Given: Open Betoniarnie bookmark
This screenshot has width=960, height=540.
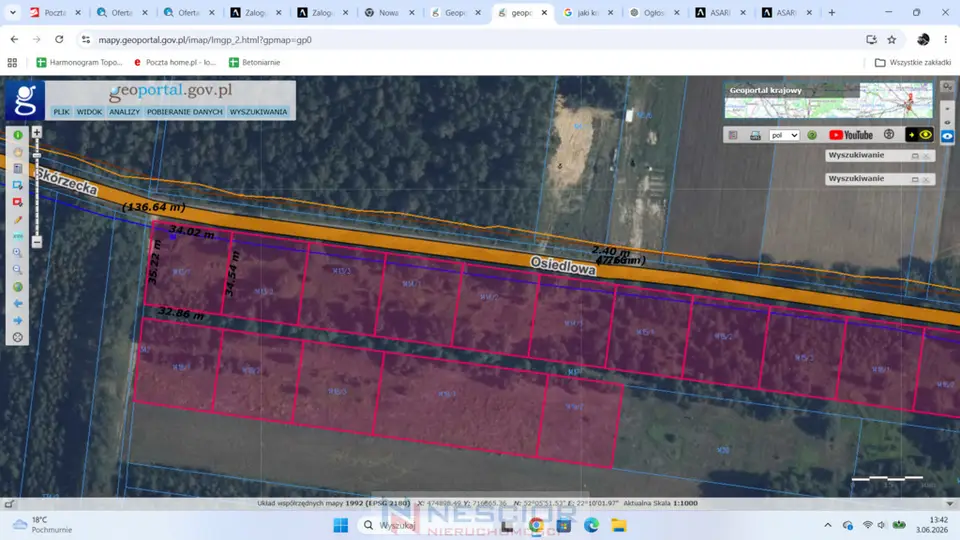Looking at the screenshot, I should pos(254,62).
